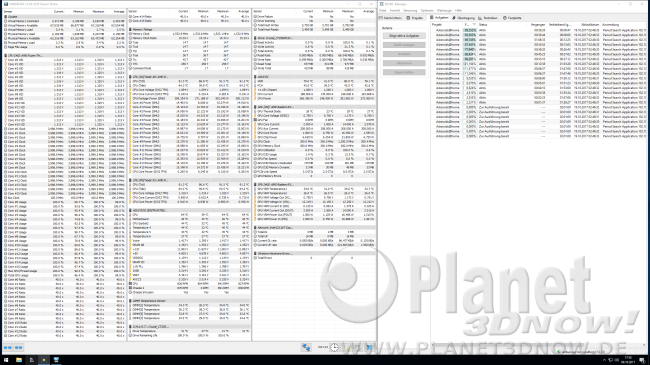The image size is (650, 365).
Task: Select the Virtual Memory Committed row
Action: coord(64,21)
